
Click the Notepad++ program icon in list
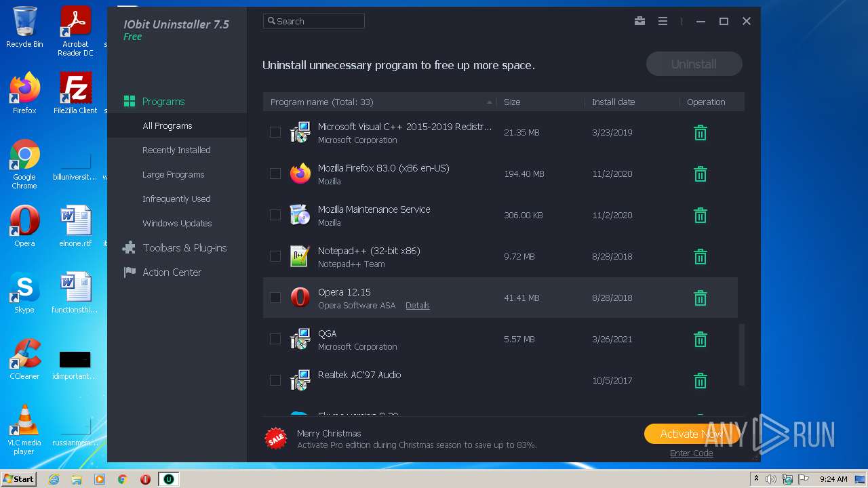(300, 256)
